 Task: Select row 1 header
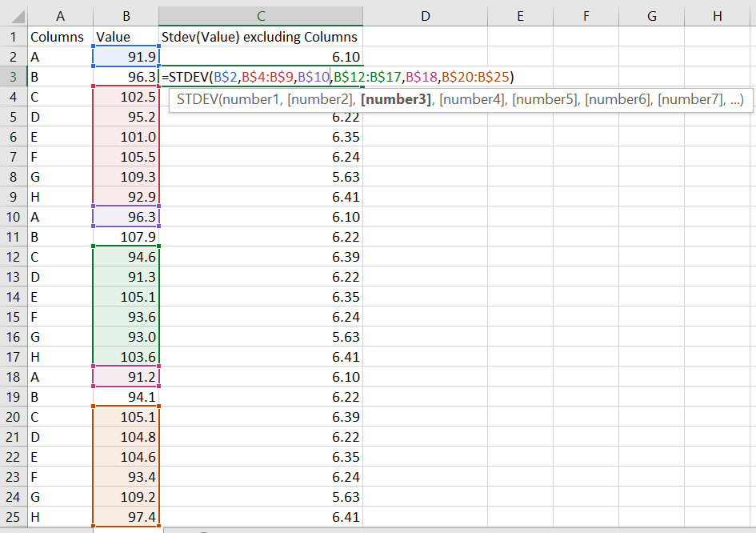[13, 36]
